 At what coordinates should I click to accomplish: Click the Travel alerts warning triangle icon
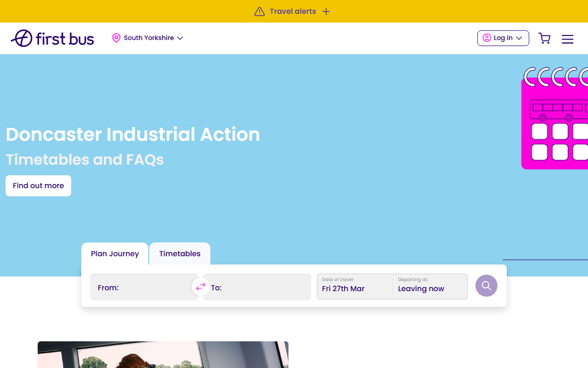point(260,11)
